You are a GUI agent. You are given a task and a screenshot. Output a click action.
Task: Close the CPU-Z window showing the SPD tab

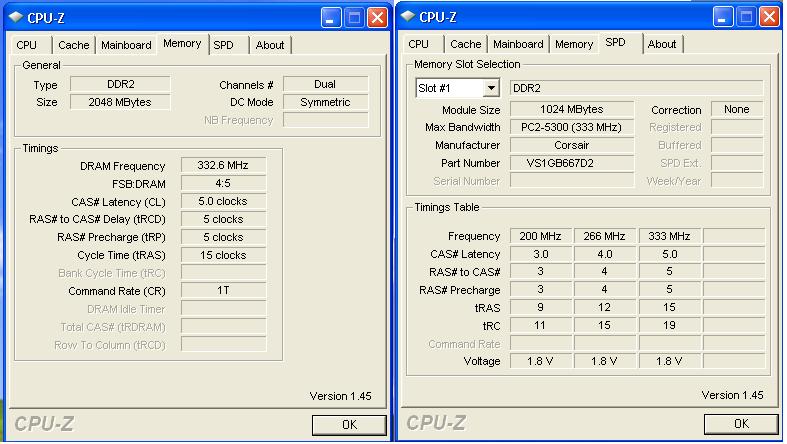click(x=770, y=17)
